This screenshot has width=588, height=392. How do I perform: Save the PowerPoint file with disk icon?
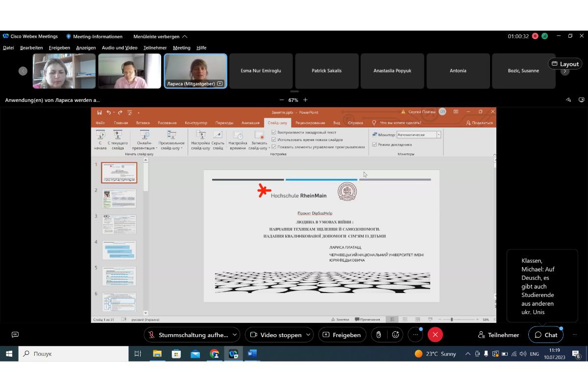click(x=99, y=112)
